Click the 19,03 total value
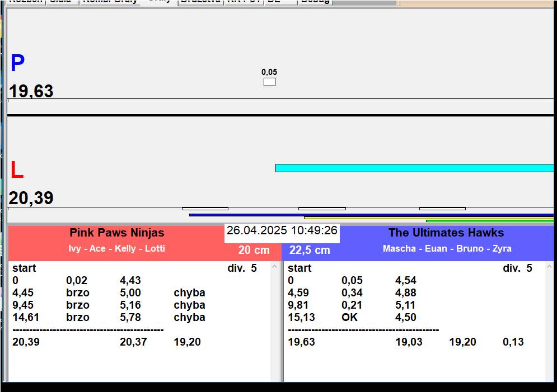557x392 pixels. click(x=409, y=342)
